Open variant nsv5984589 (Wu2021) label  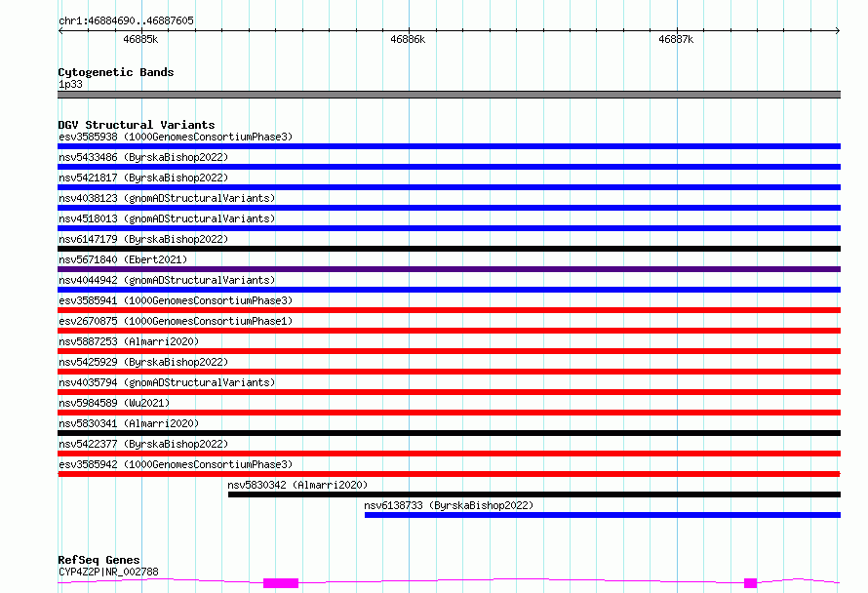pyautogui.click(x=114, y=403)
